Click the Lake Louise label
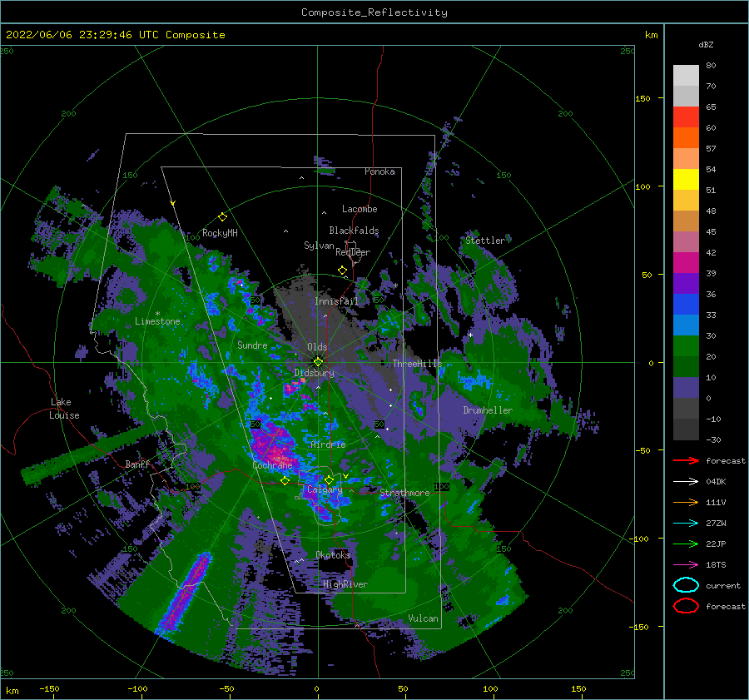This screenshot has height=700, width=749. pyautogui.click(x=64, y=409)
